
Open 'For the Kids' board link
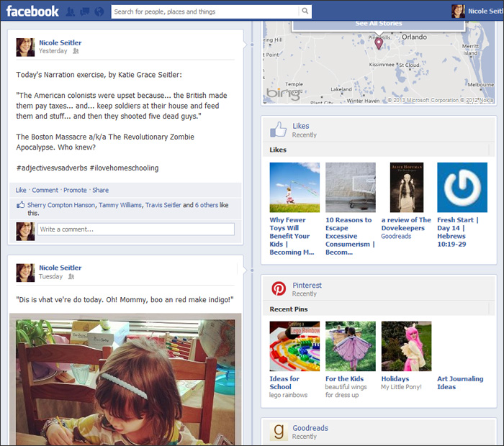(x=344, y=379)
